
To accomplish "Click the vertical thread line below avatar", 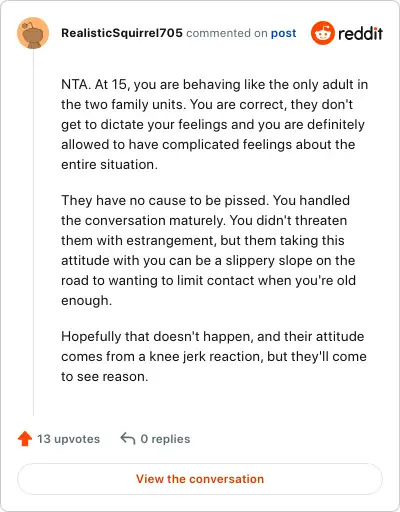I will 33,232.
